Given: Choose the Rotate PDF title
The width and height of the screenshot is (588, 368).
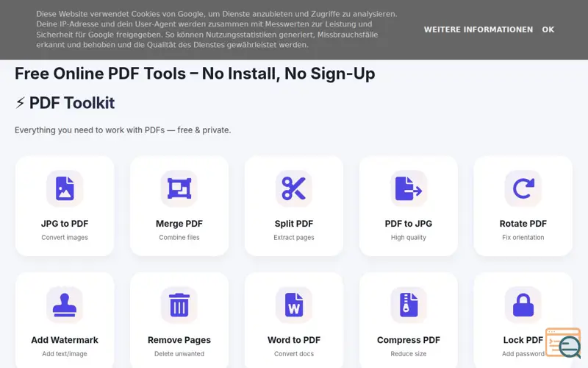Looking at the screenshot, I should click(523, 224).
